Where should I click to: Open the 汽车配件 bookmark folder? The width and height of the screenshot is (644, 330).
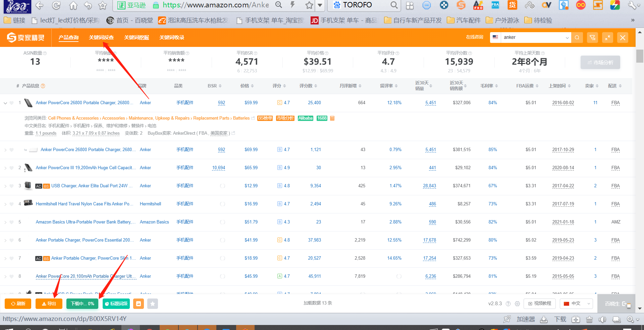coord(464,20)
